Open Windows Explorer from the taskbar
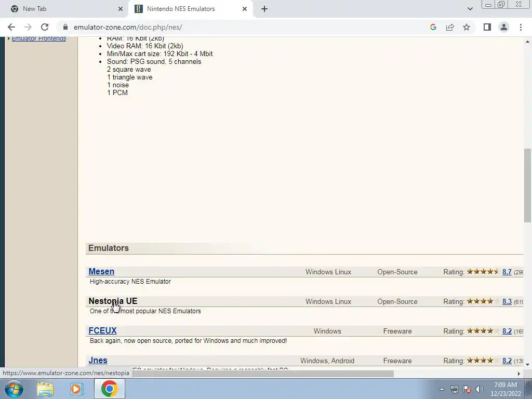The width and height of the screenshot is (532, 399). pyautogui.click(x=45, y=389)
